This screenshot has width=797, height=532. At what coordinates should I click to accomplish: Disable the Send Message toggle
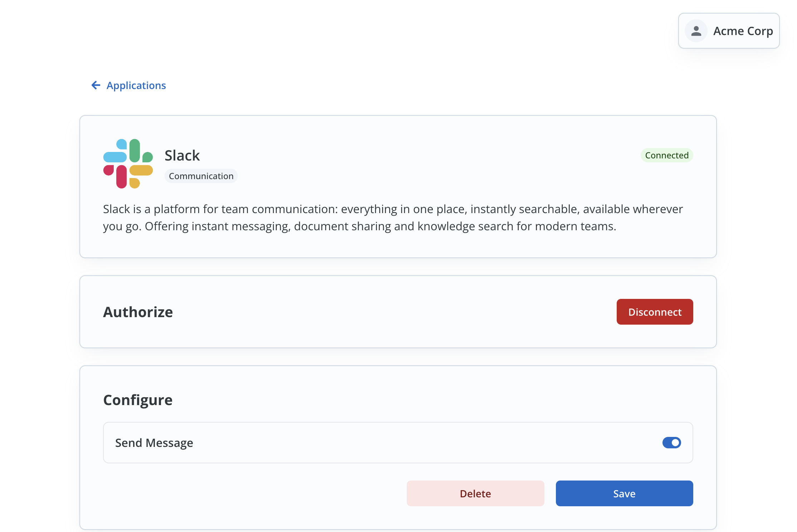click(x=671, y=443)
